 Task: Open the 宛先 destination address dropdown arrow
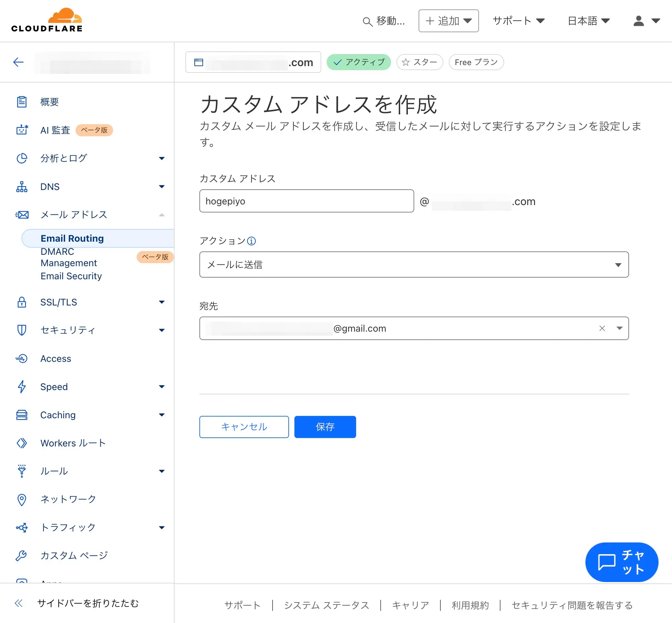[x=619, y=328]
